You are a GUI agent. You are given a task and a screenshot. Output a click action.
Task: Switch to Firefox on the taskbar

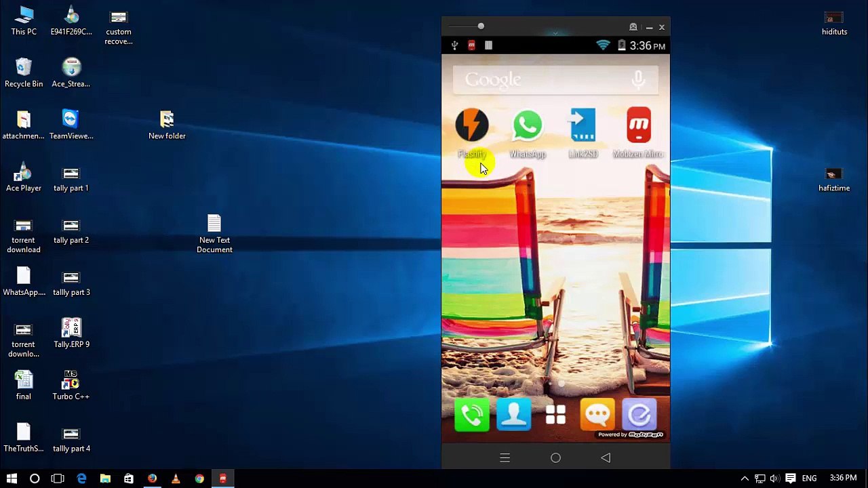point(152,479)
